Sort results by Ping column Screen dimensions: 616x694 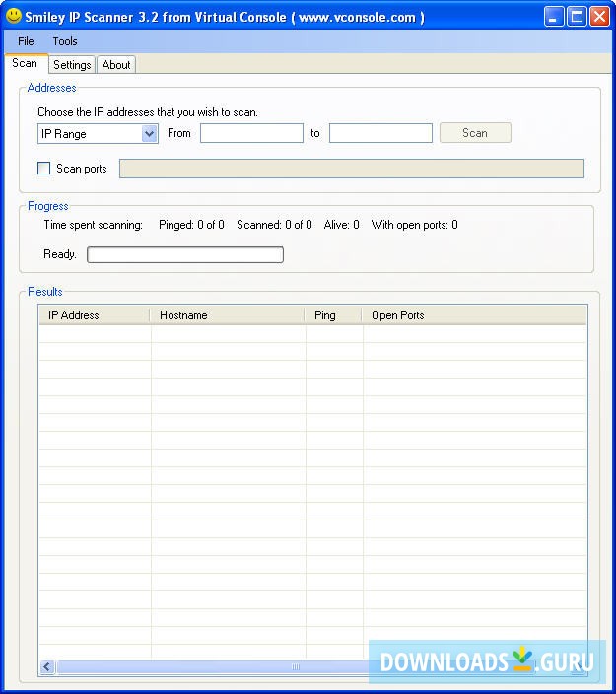(333, 315)
